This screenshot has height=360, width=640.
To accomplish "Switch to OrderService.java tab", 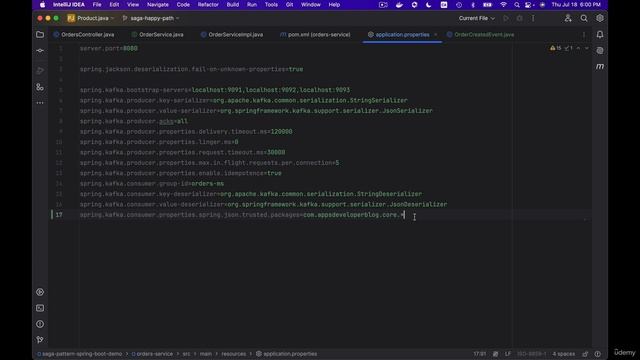I will [158, 35].
